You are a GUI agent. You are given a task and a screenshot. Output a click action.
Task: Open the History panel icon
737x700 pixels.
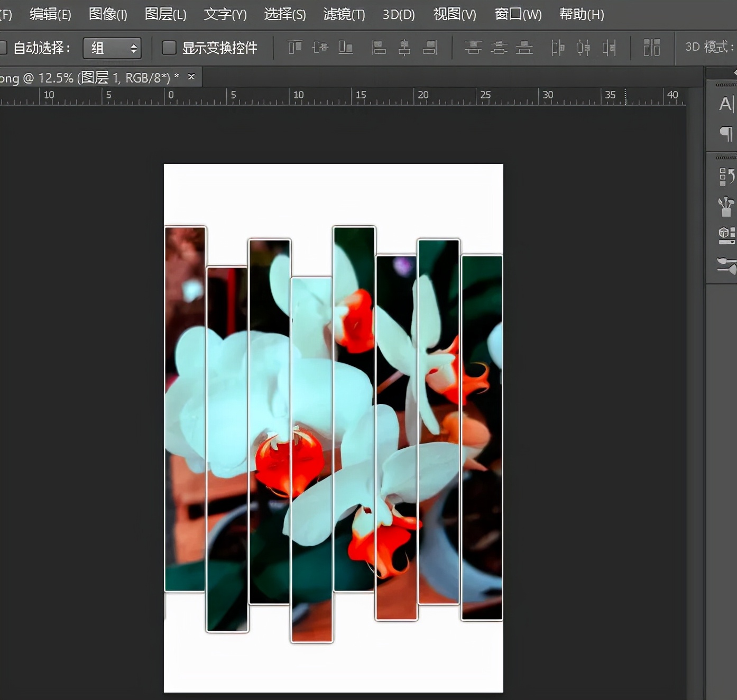(726, 176)
